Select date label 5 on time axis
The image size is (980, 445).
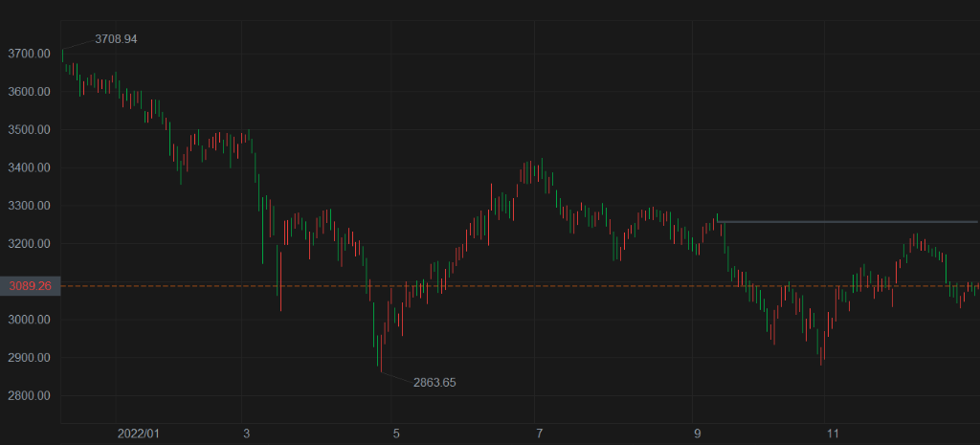[396, 434]
